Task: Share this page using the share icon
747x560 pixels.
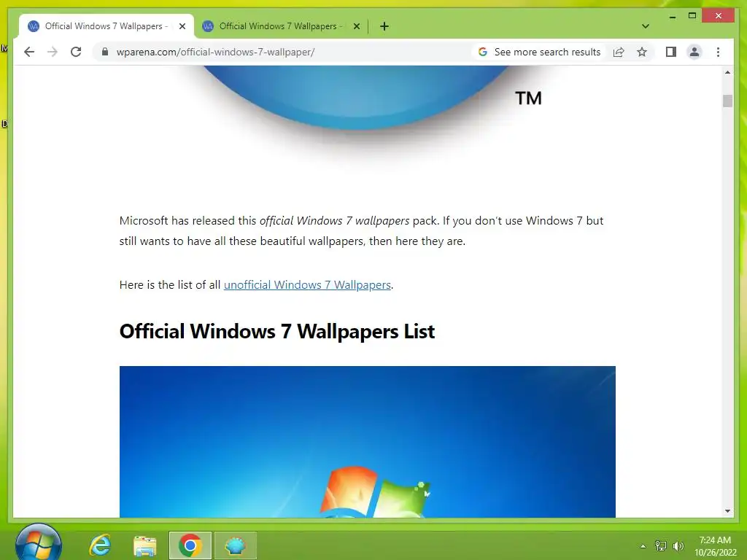Action: click(619, 52)
